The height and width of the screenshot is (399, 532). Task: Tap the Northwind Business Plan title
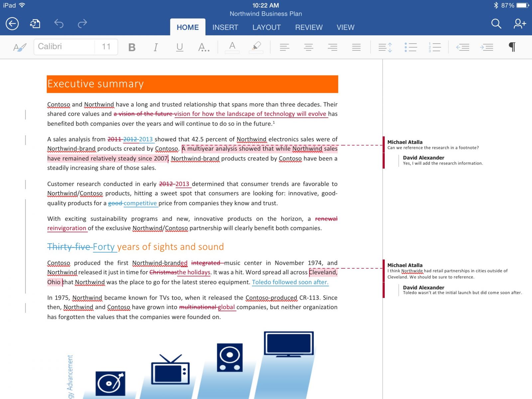click(266, 14)
